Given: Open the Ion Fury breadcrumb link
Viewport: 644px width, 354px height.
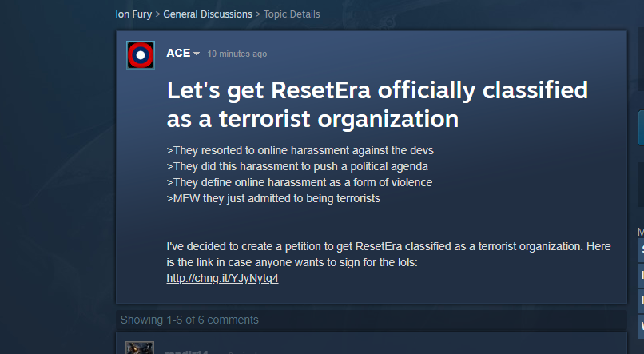Looking at the screenshot, I should point(133,14).
